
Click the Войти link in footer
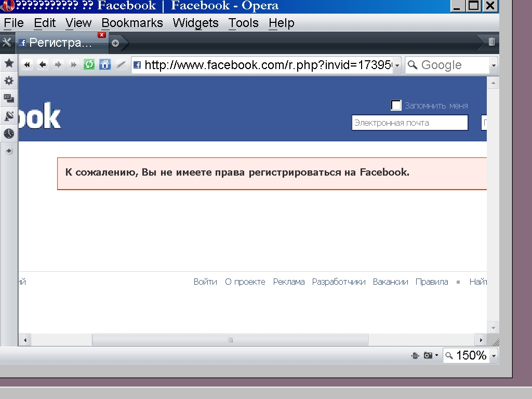[205, 282]
